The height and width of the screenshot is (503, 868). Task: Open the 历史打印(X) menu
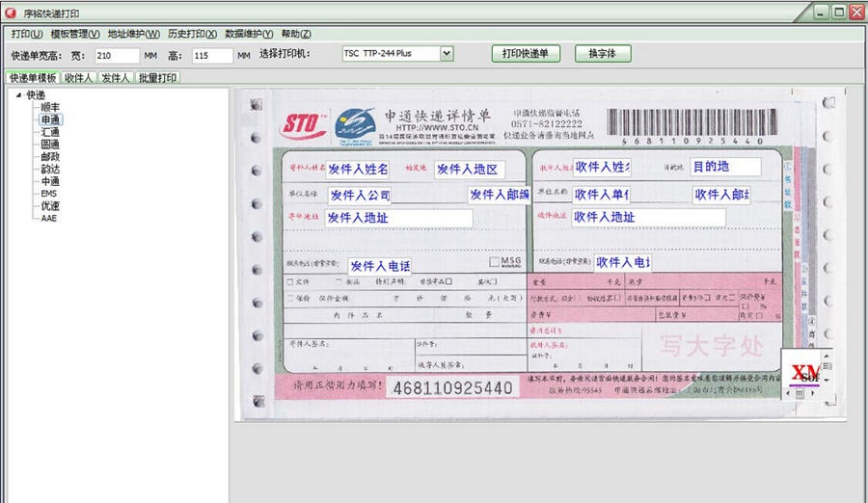(x=192, y=34)
